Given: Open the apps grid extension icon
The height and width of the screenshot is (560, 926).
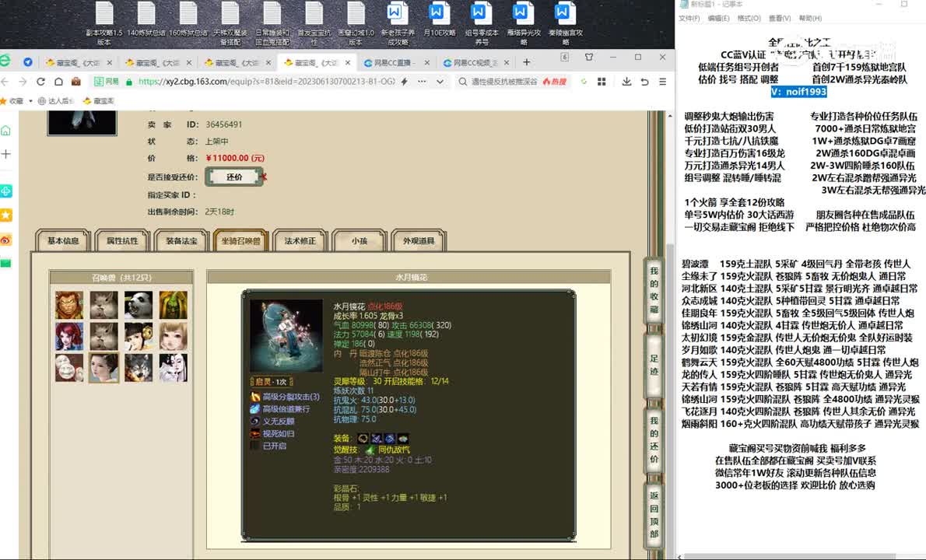Looking at the screenshot, I should 602,82.
